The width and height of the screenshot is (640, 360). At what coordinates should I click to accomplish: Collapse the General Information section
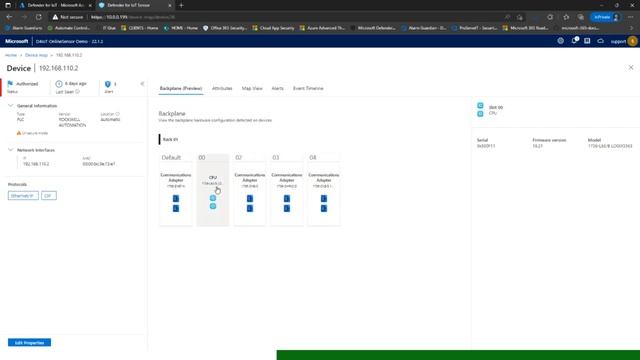click(11, 105)
